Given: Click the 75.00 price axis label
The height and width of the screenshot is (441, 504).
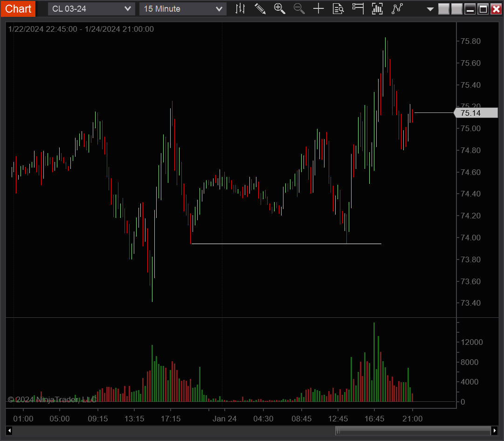Looking at the screenshot, I should (x=470, y=129).
